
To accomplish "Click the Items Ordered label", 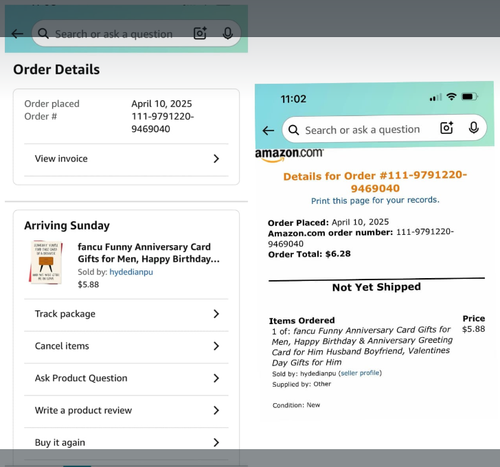I will (x=302, y=321).
